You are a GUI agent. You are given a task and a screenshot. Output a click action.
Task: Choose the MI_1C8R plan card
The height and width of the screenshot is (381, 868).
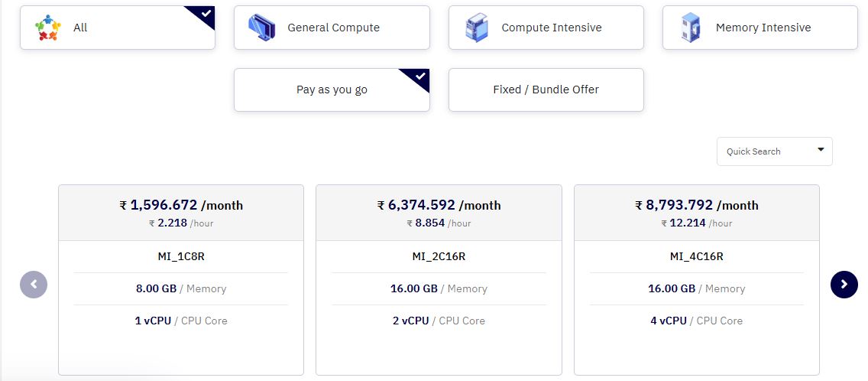(x=181, y=280)
